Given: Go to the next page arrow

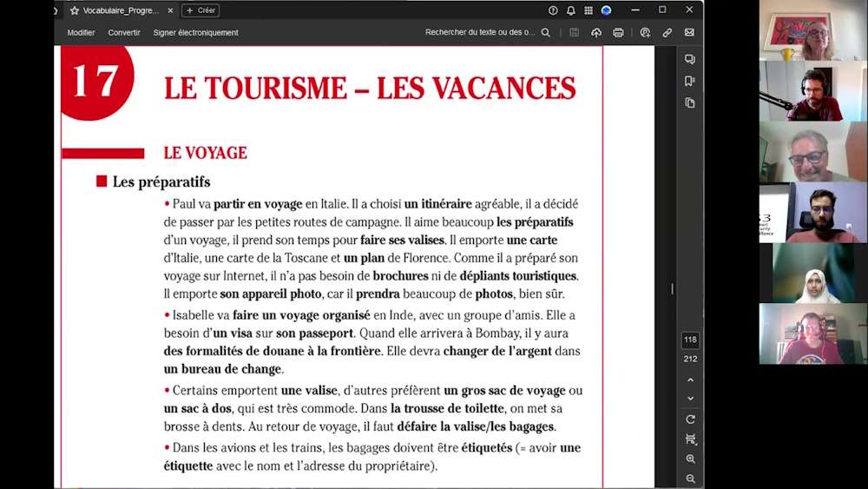Looking at the screenshot, I should click(690, 398).
